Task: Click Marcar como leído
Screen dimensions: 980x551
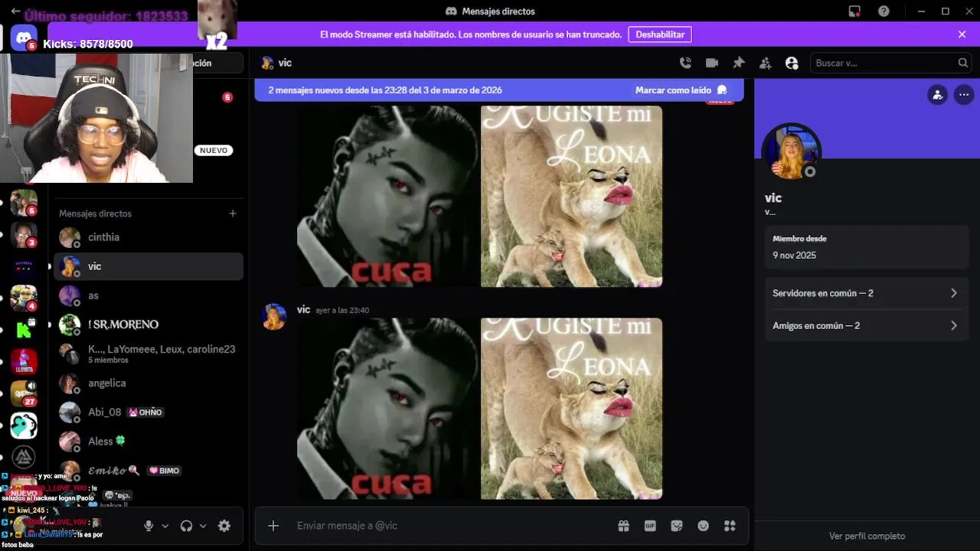Action: point(681,90)
